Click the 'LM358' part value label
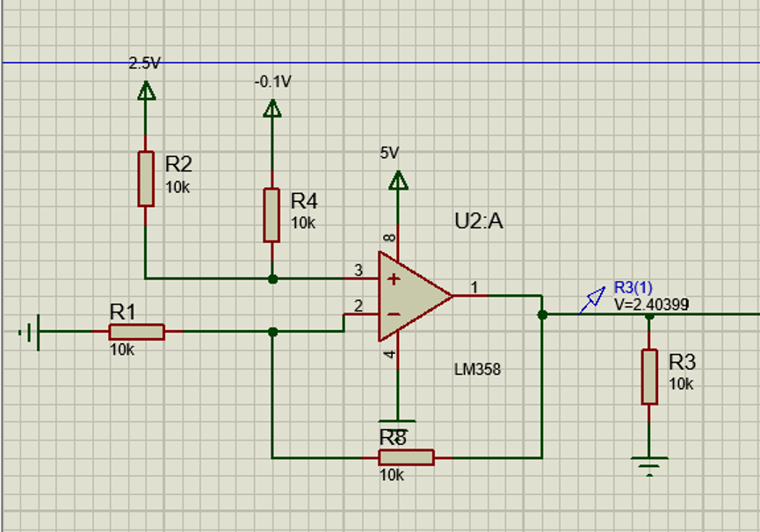Screen dimensions: 760x532 (x=477, y=370)
